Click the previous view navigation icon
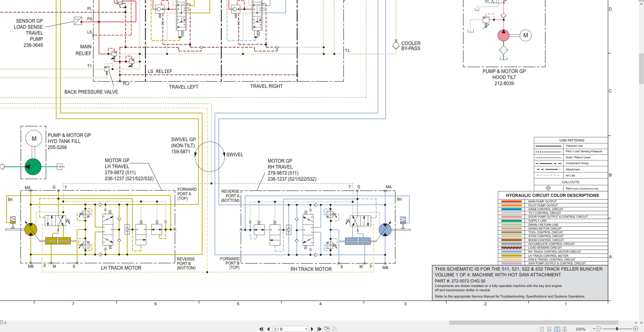 coord(327,329)
